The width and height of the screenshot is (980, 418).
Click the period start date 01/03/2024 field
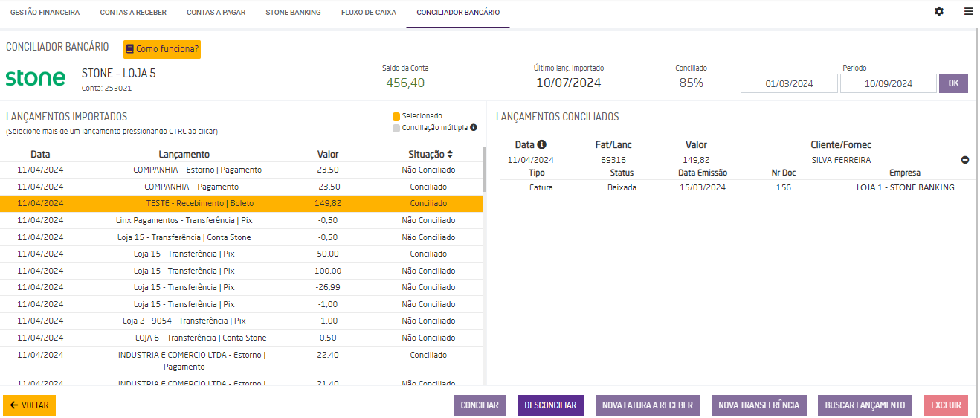click(789, 83)
